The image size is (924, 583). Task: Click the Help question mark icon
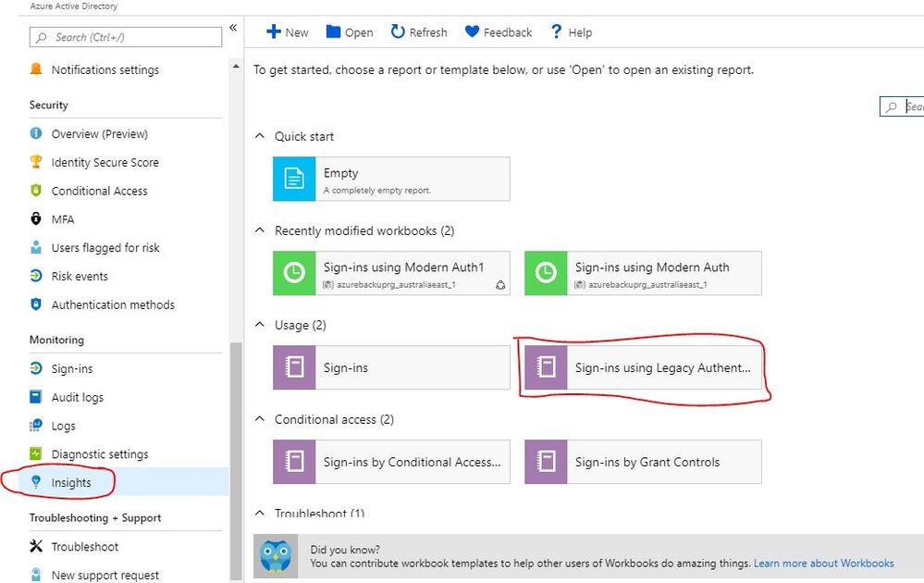[556, 31]
